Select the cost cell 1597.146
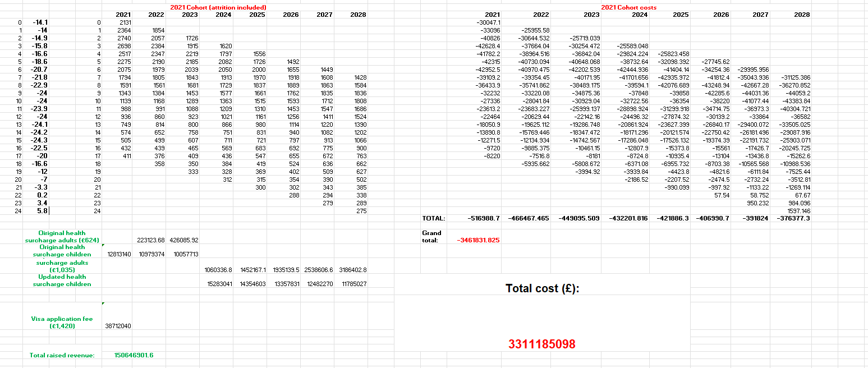The width and height of the screenshot is (868, 368). coord(800,211)
